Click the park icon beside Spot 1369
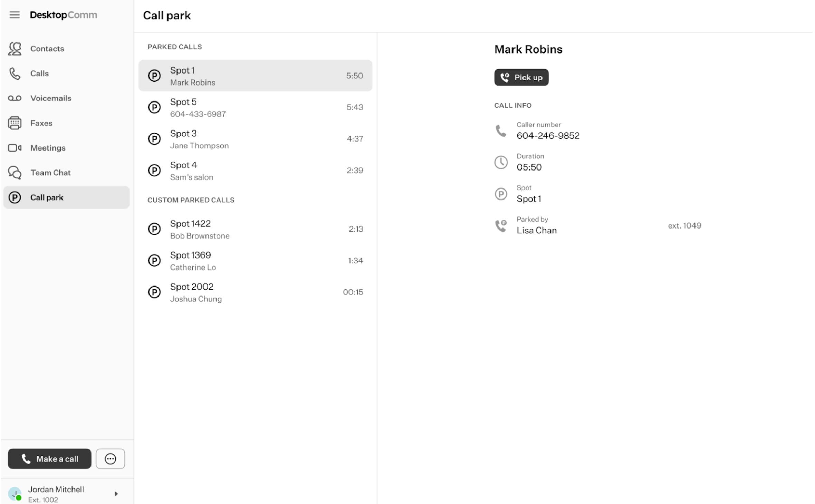 (154, 261)
